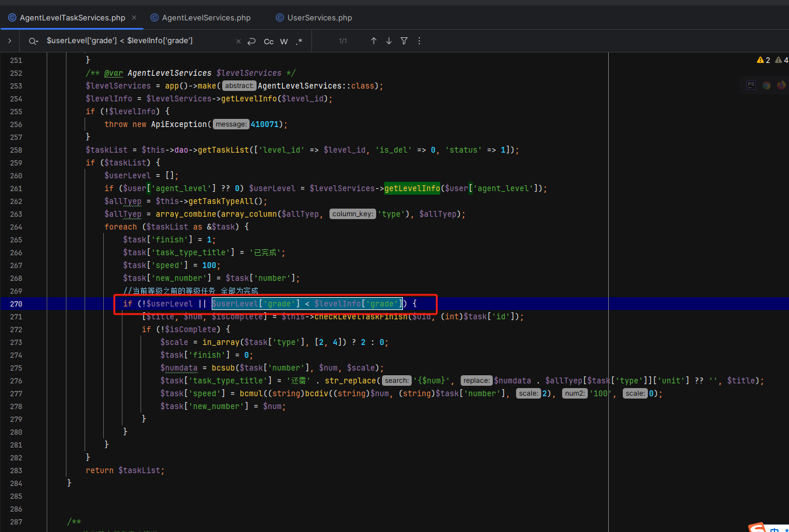The image size is (789, 532).
Task: Open preview in PhpStorm built-in browser icon
Action: tap(751, 85)
